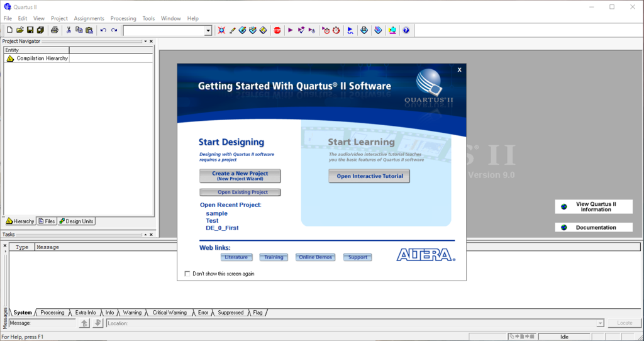
Task: Open the Location dropdown arrow in Messages
Action: 600,323
